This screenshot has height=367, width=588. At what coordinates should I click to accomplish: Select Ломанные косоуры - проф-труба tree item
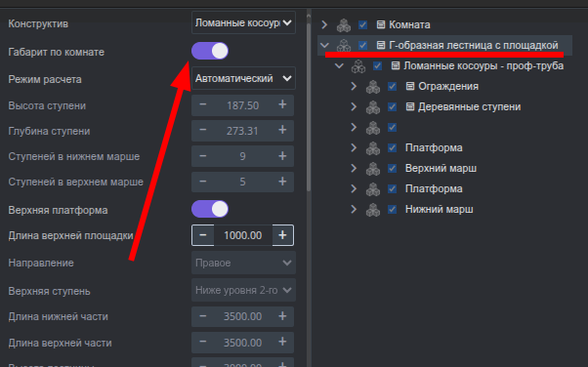(x=483, y=66)
